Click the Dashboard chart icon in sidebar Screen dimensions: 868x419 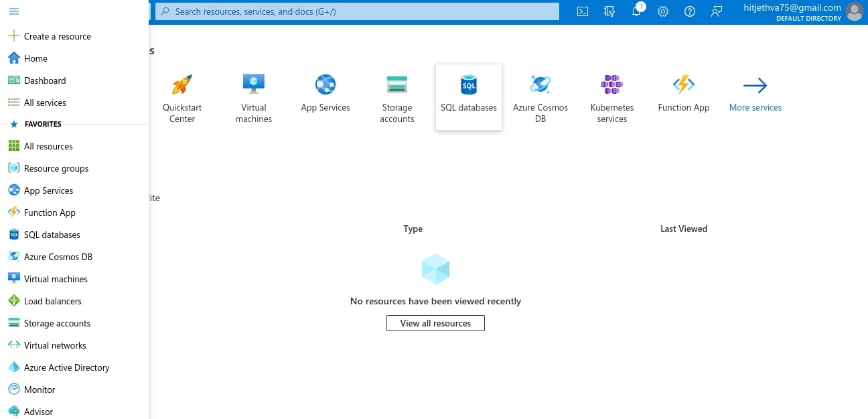(x=13, y=80)
